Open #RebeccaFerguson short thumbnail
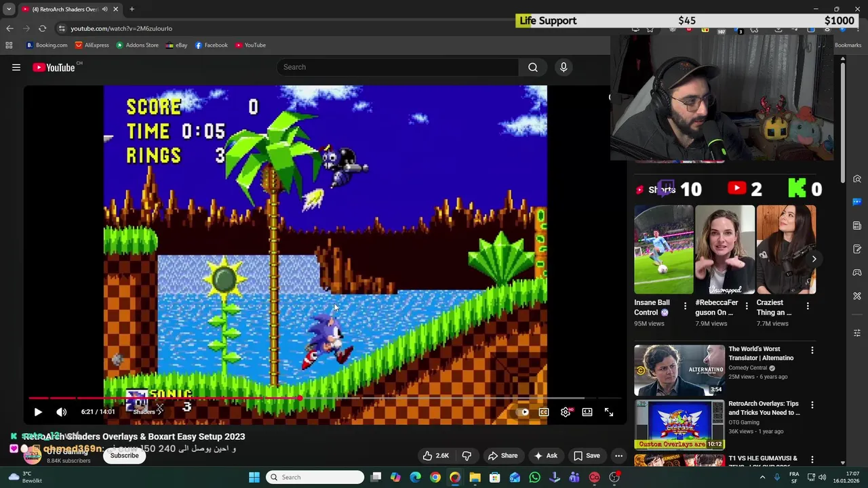The width and height of the screenshot is (868, 488). click(x=725, y=249)
